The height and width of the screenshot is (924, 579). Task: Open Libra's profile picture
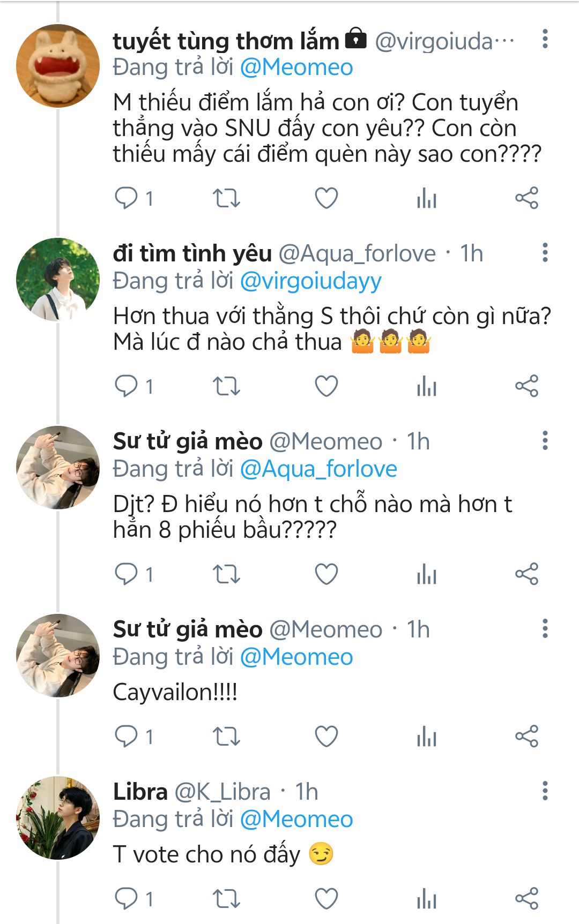(x=58, y=817)
